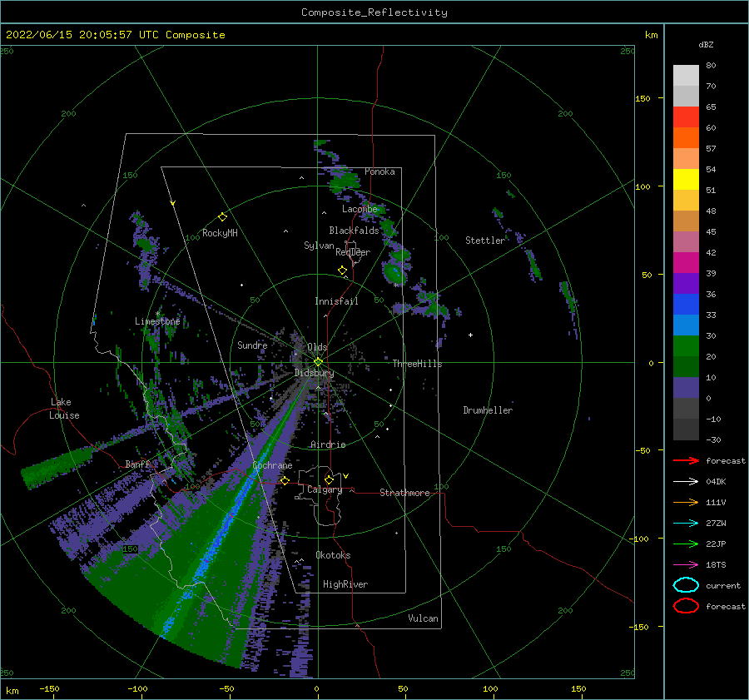This screenshot has height=700, width=749.
Task: Click the 'Vulcan' city label
Action: pyautogui.click(x=424, y=618)
